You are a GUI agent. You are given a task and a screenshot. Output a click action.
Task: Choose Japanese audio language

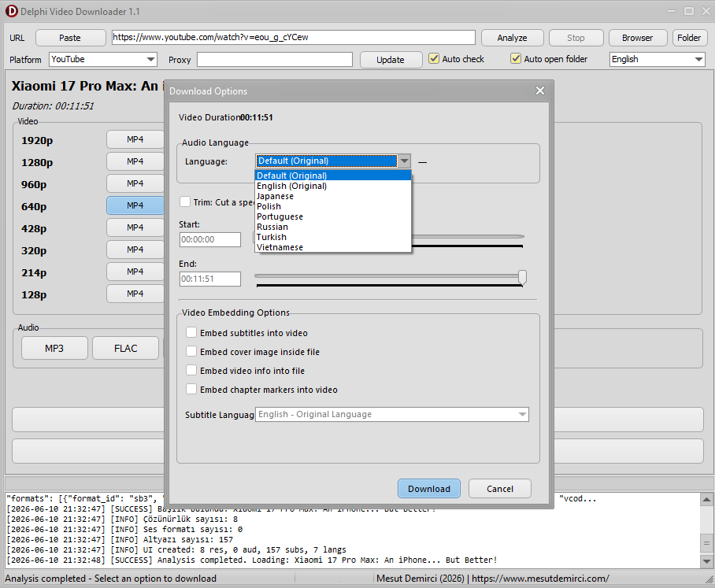pos(333,196)
